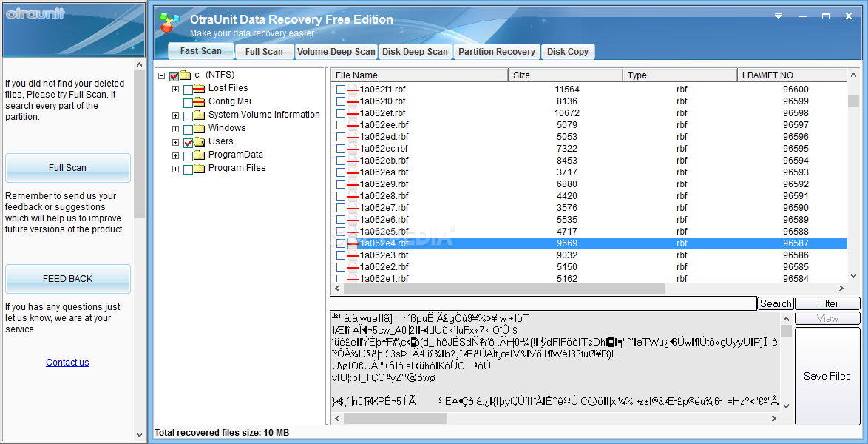Viewport: 868px width, 444px height.
Task: Click the deleted file icon of 1a062e6.rbf
Action: [x=353, y=220]
